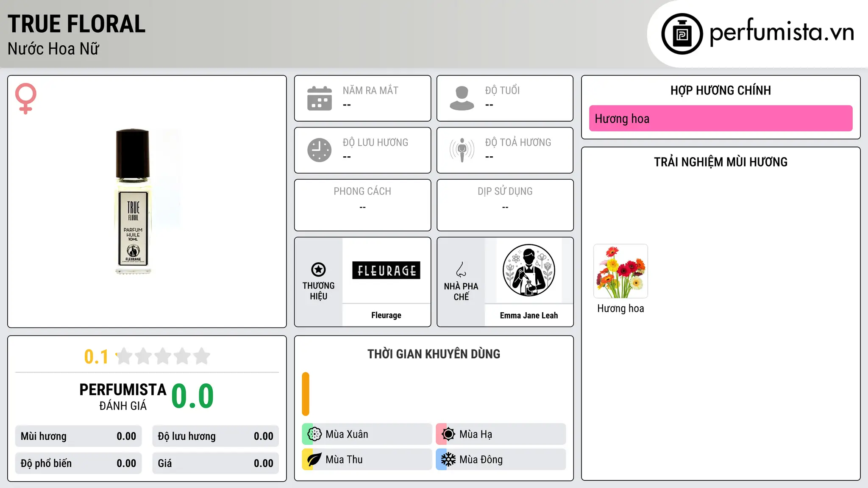Click the perfumer illustration logo
This screenshot has height=488, width=868.
[x=529, y=270]
